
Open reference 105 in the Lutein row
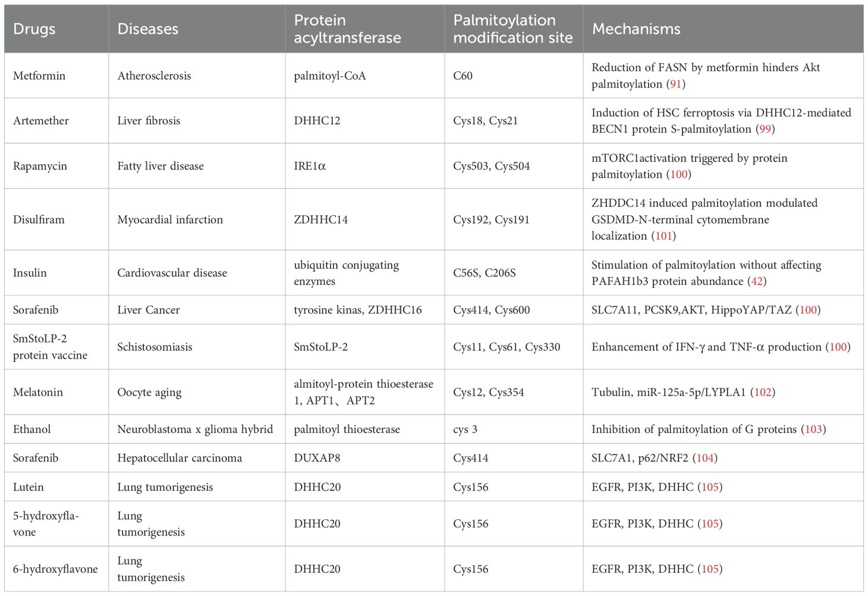tap(710, 487)
